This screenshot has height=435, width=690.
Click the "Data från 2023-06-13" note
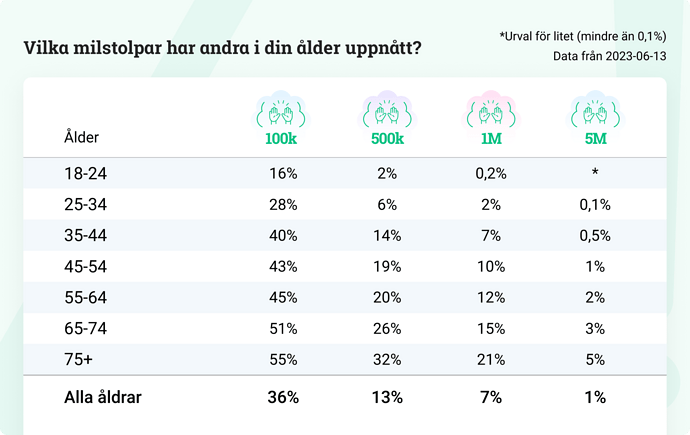(609, 56)
